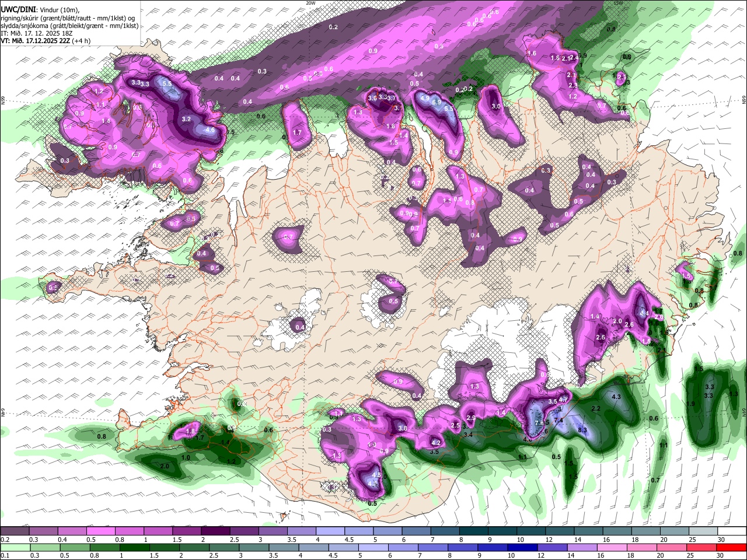Click the dark mauve 0.2 snowfall legend swatch
The image size is (747, 560).
click(15, 531)
